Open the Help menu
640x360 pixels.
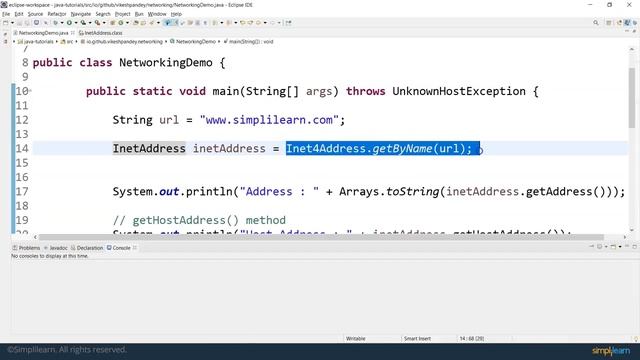tap(176, 14)
